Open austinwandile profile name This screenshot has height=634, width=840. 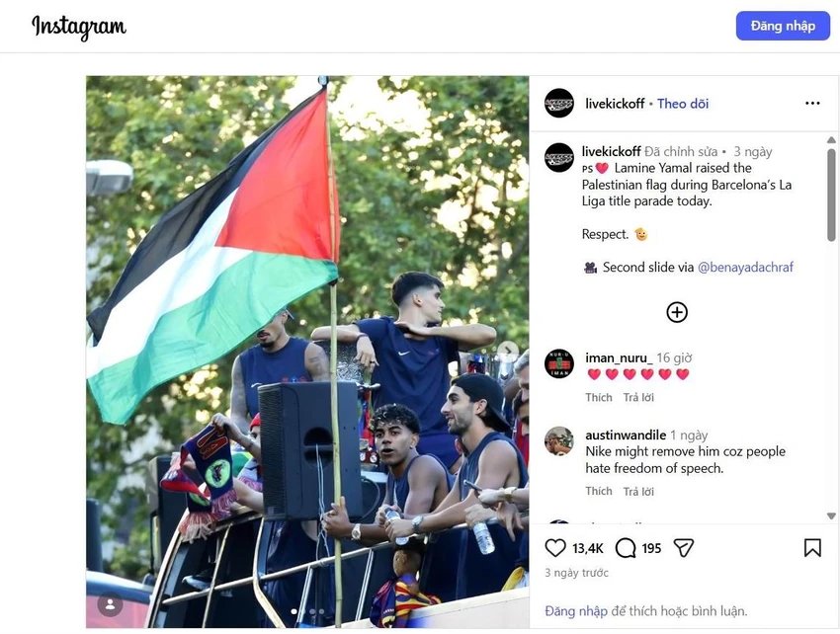626,435
